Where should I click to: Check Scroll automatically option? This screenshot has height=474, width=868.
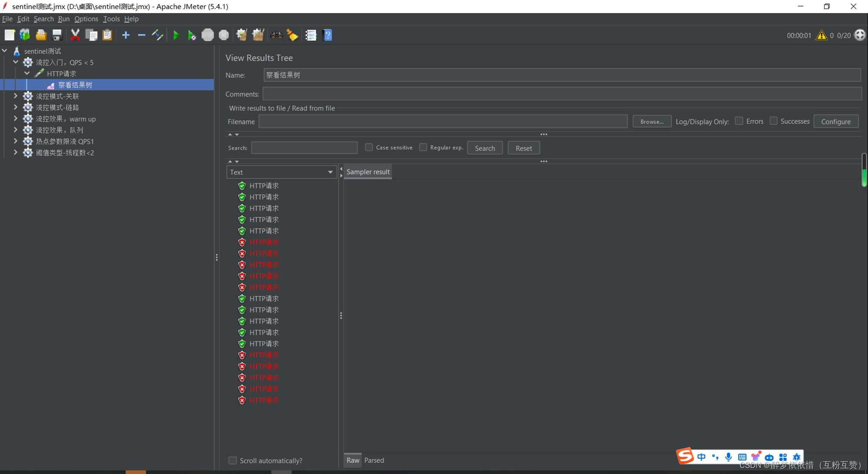tap(233, 460)
